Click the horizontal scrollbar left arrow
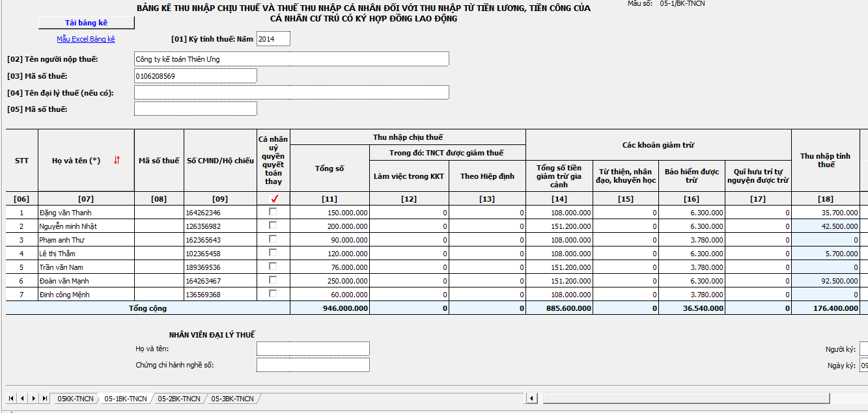This screenshot has width=868, height=413. coord(532,398)
